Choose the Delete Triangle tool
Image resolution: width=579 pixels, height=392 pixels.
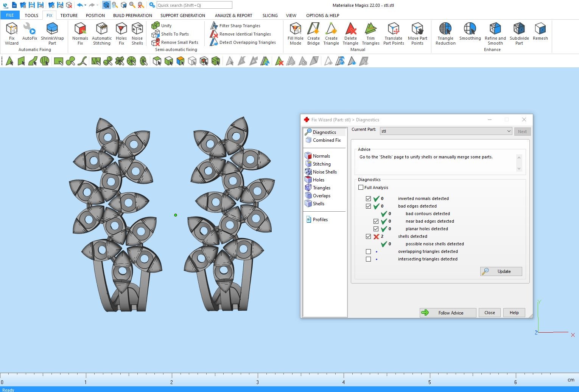point(350,33)
